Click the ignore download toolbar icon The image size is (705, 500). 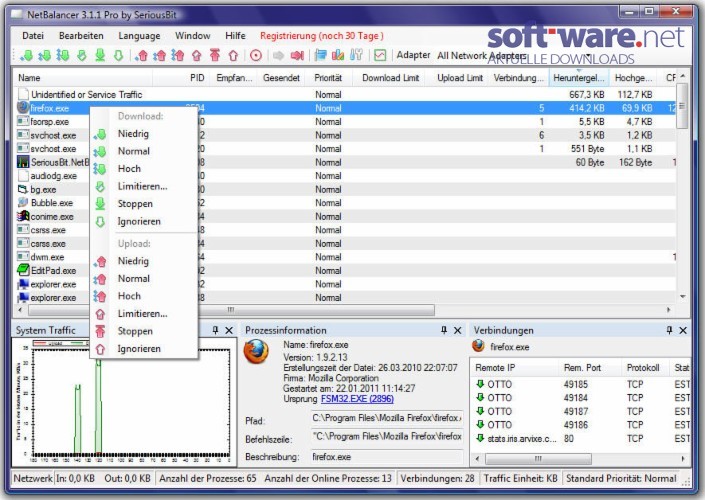[x=118, y=56]
